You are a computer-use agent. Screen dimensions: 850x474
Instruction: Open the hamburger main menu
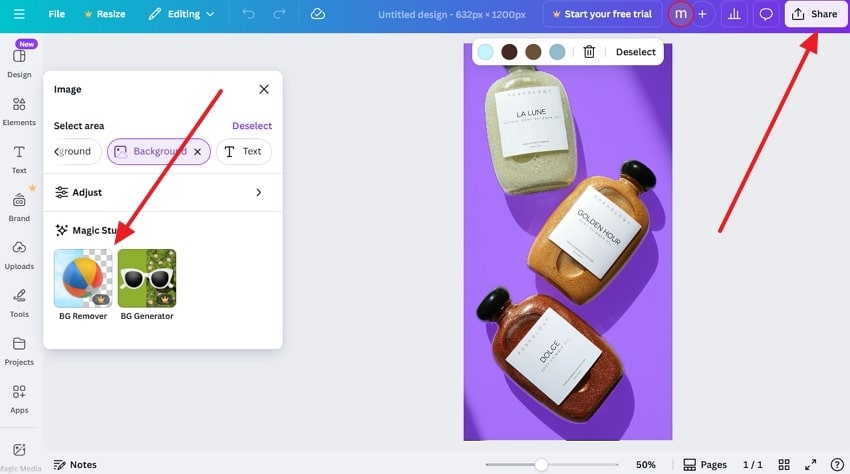pyautogui.click(x=19, y=14)
